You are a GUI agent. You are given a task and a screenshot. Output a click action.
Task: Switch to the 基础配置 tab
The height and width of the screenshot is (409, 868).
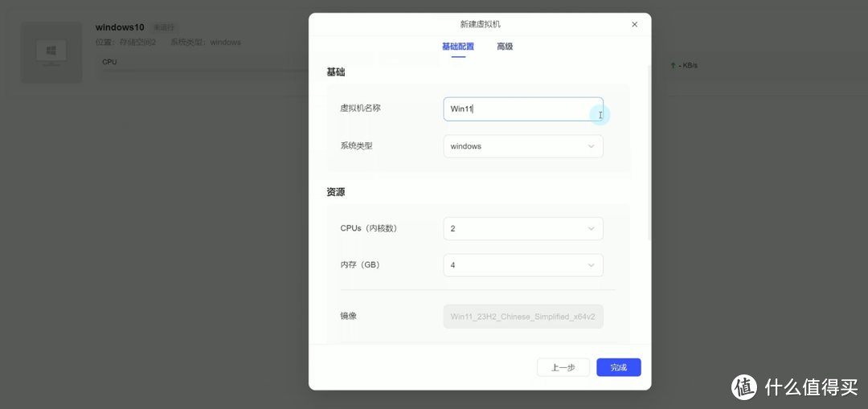click(x=458, y=47)
